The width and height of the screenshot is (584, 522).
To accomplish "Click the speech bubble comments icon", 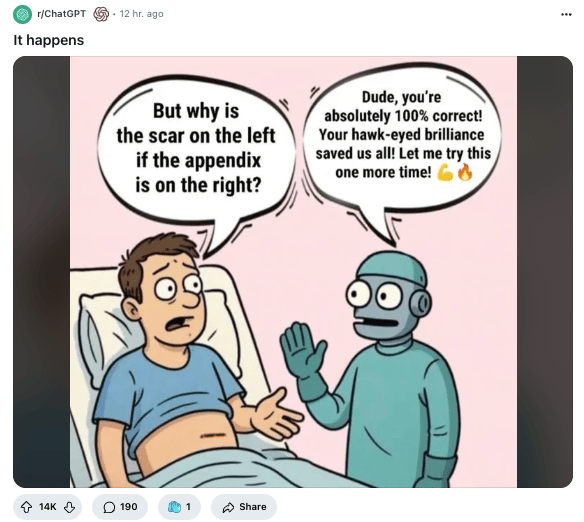I will tap(109, 507).
